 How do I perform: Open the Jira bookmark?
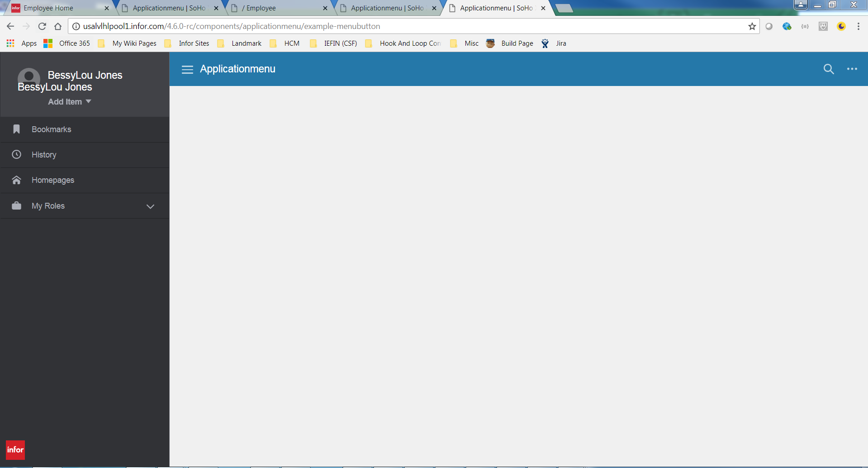tap(554, 43)
